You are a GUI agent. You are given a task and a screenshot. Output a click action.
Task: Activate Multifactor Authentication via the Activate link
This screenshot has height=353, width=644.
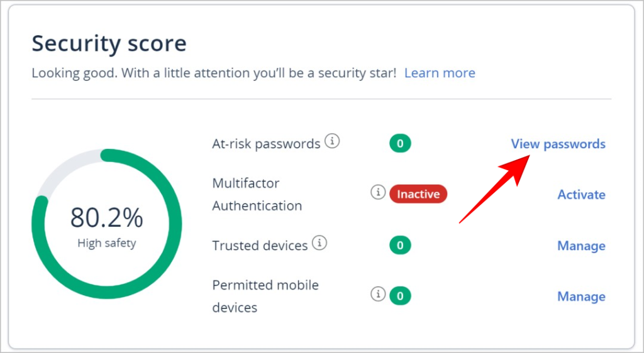[581, 195]
